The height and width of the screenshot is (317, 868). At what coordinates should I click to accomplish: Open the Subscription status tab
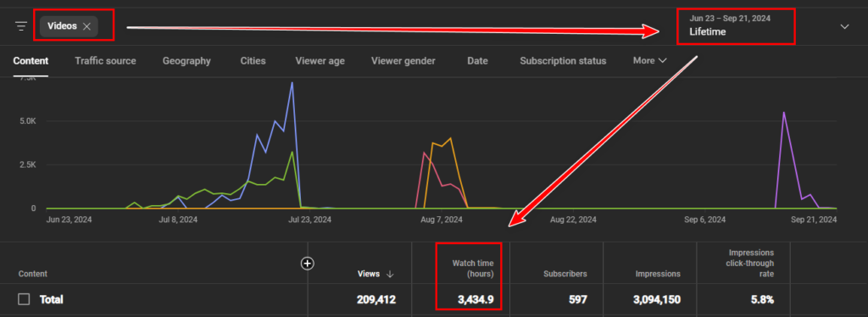(x=563, y=61)
